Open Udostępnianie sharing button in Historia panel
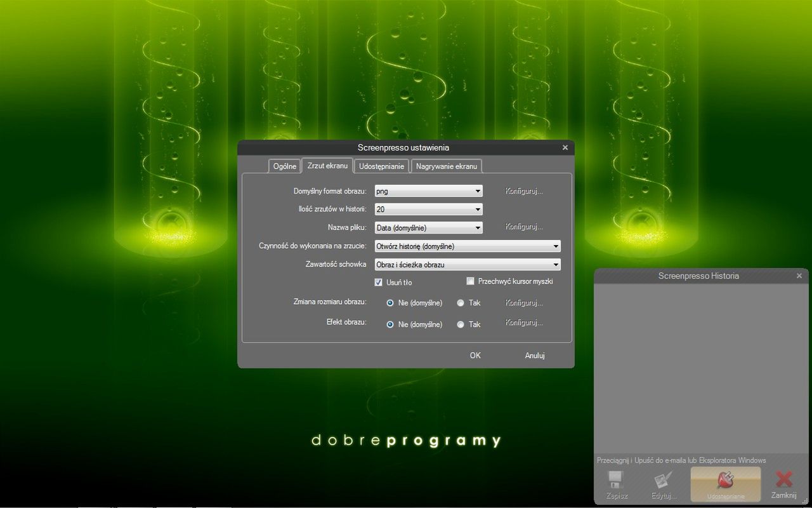 click(726, 485)
